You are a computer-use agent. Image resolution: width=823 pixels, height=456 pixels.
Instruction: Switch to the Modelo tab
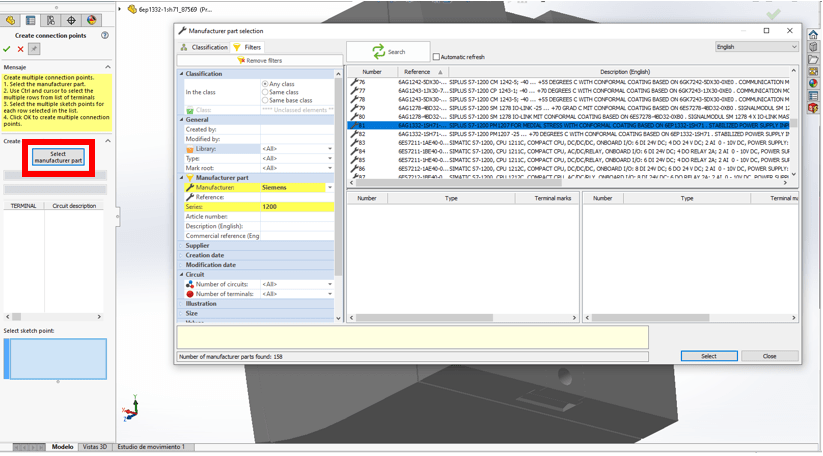tap(62, 447)
